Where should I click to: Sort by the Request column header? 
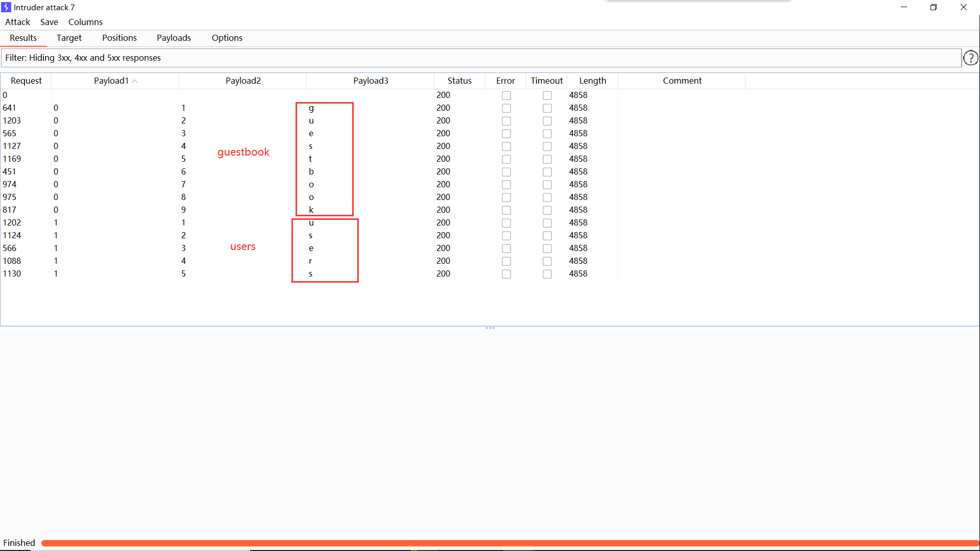pyautogui.click(x=26, y=81)
